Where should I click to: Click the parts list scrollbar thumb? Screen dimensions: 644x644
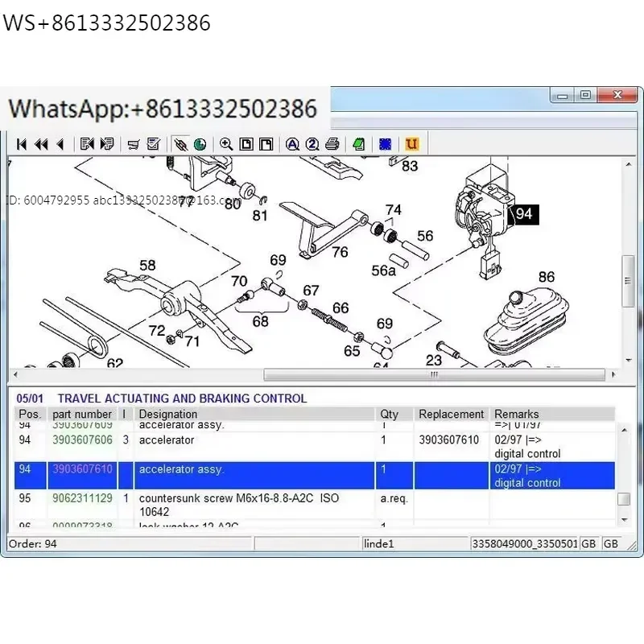coord(624,499)
